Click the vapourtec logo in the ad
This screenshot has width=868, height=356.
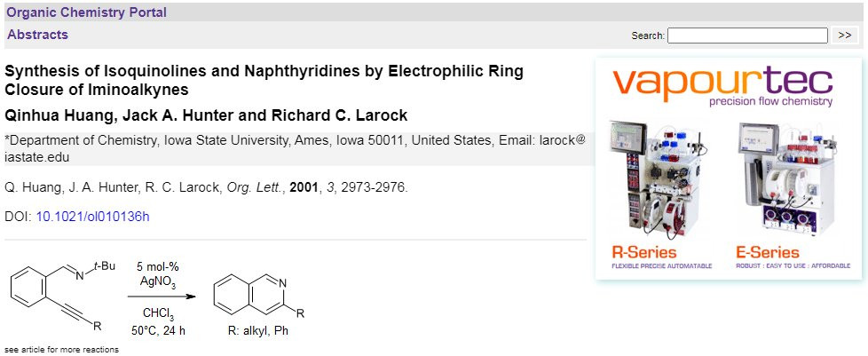click(722, 83)
